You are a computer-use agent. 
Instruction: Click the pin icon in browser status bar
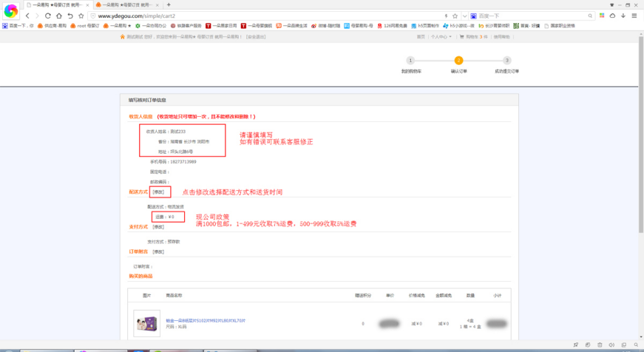pos(576,345)
